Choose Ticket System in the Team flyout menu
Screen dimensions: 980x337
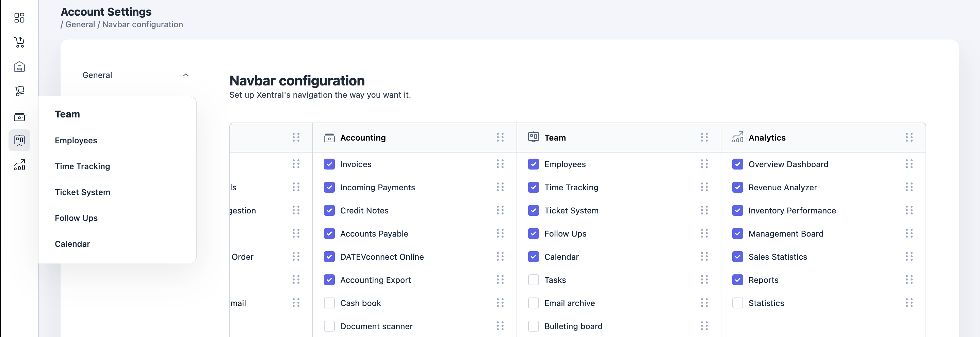pos(82,192)
